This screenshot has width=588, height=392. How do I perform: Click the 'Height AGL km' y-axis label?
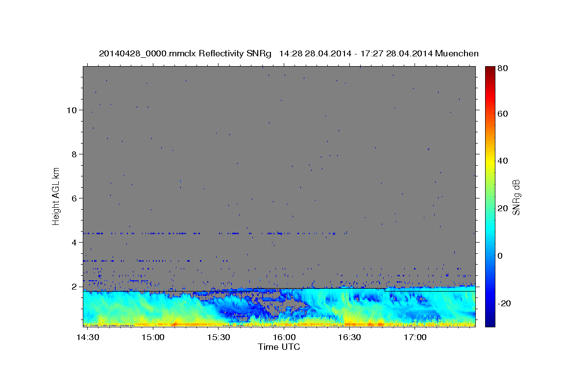[x=56, y=196]
